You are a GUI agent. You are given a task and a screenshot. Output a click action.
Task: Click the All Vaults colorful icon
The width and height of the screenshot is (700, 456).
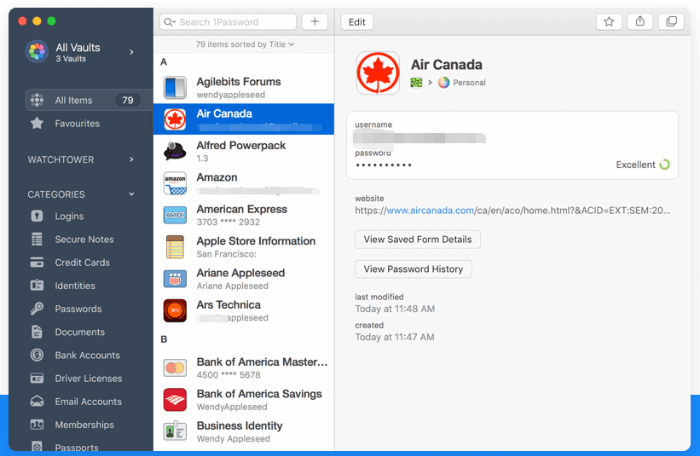pyautogui.click(x=37, y=52)
